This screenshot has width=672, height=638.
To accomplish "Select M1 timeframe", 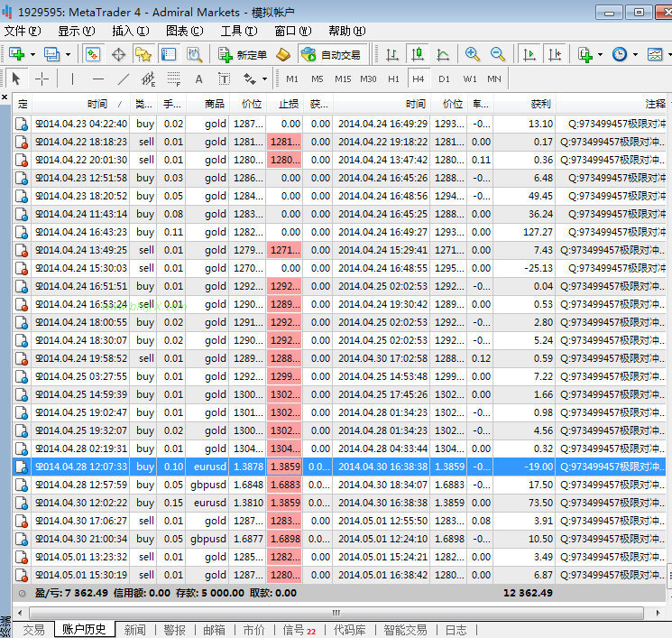I will pos(292,79).
